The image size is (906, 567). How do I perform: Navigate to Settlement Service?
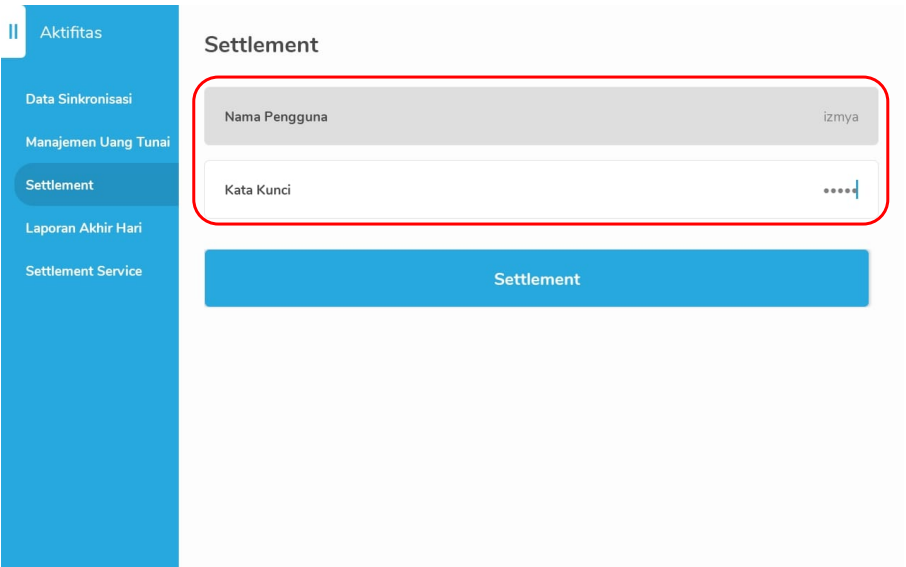(x=84, y=271)
